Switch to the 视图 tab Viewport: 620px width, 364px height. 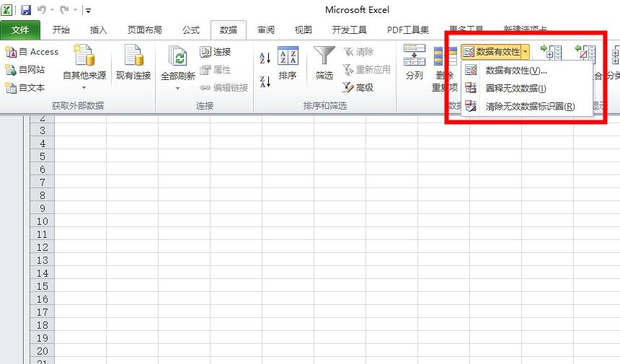(x=304, y=30)
